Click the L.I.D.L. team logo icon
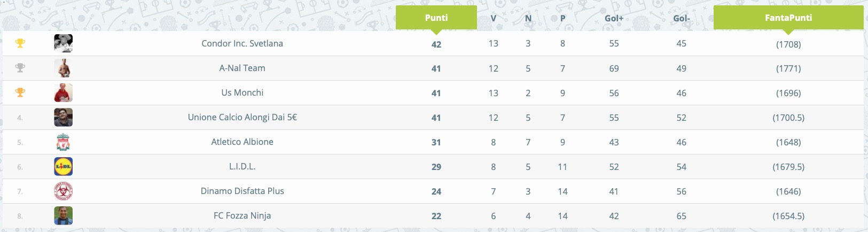Viewport: 868px width, 232px height. click(x=63, y=166)
